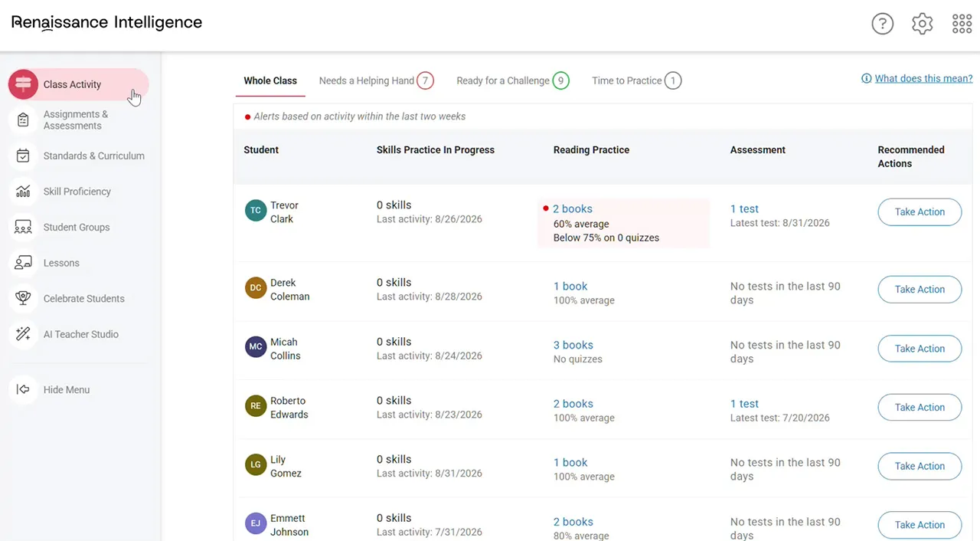Open the settings gear icon
This screenshot has width=980, height=541.
[x=923, y=24]
